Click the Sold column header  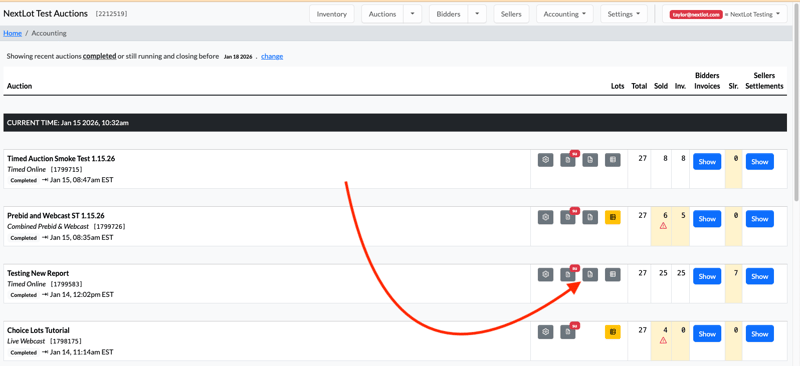pos(661,86)
